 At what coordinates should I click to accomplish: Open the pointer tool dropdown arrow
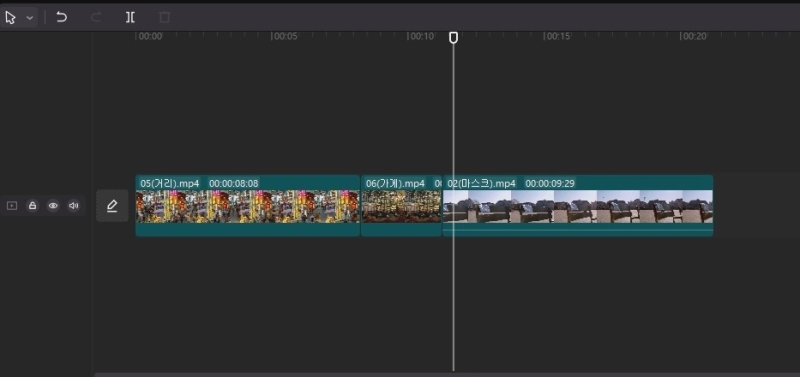tap(30, 18)
